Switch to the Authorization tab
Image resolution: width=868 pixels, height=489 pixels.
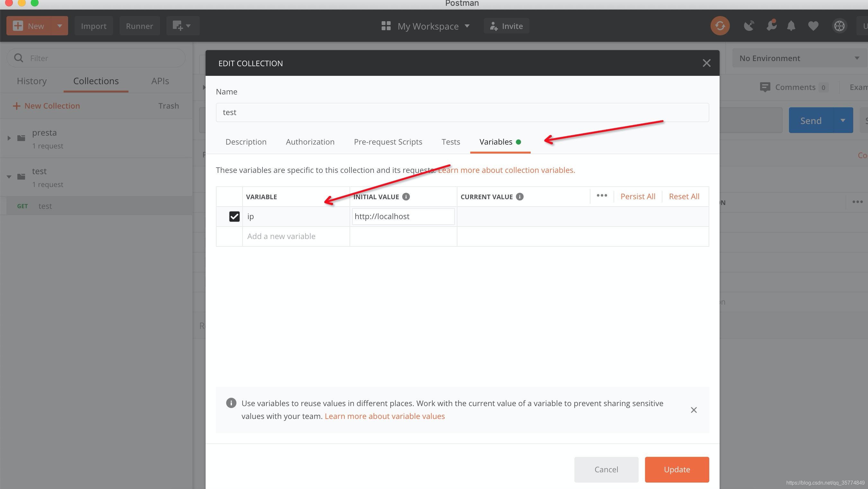(310, 142)
